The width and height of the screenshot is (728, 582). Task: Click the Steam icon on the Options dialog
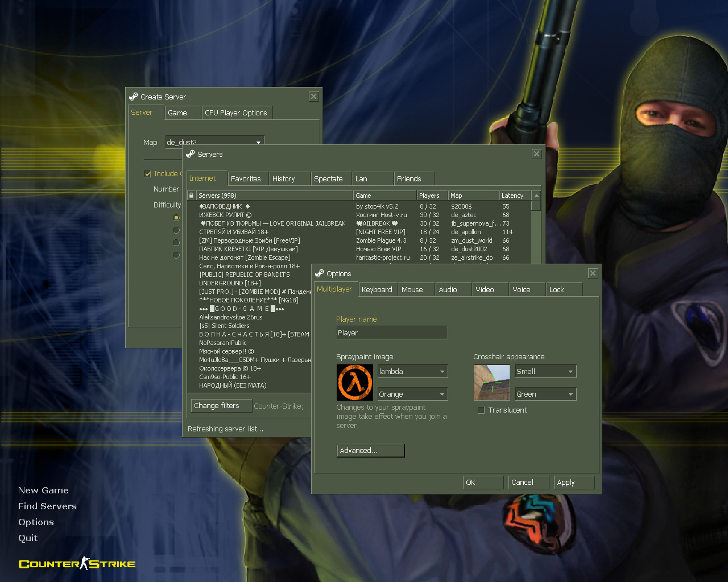coord(320,273)
